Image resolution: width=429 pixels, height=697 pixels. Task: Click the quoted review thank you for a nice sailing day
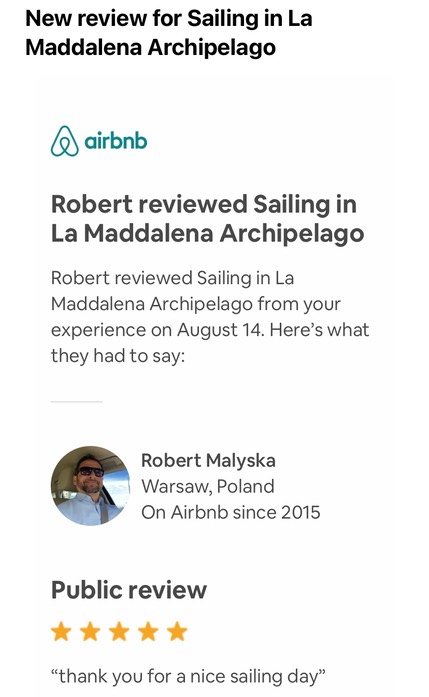point(188,677)
